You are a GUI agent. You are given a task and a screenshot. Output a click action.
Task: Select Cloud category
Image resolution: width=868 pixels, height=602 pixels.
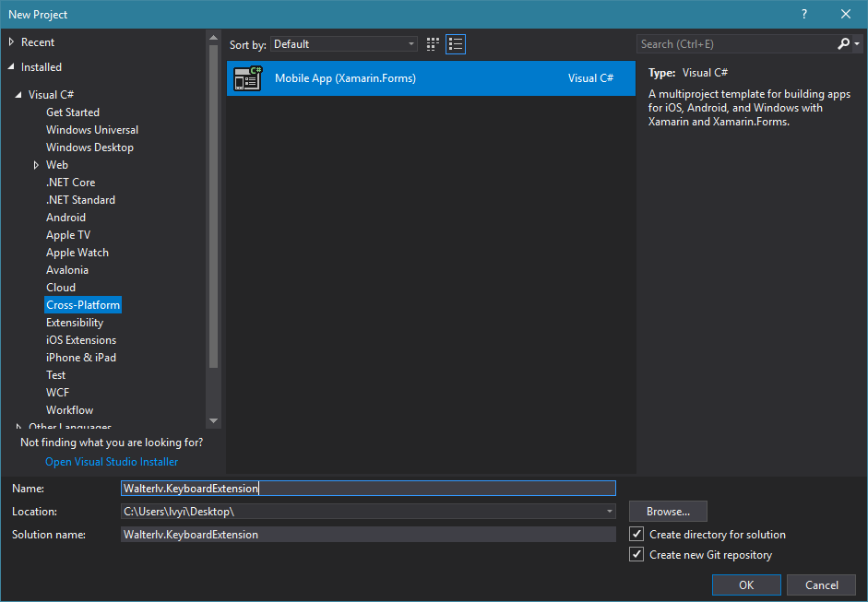pyautogui.click(x=61, y=288)
